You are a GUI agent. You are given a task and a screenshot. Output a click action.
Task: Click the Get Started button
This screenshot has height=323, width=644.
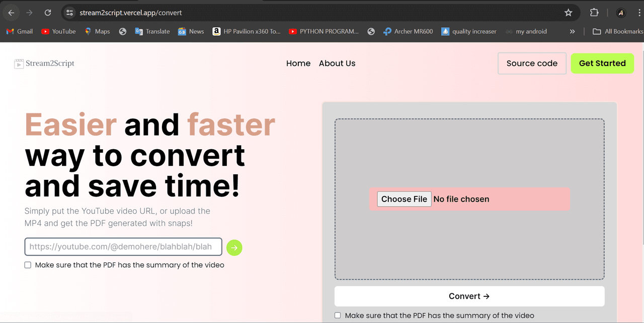click(x=602, y=63)
